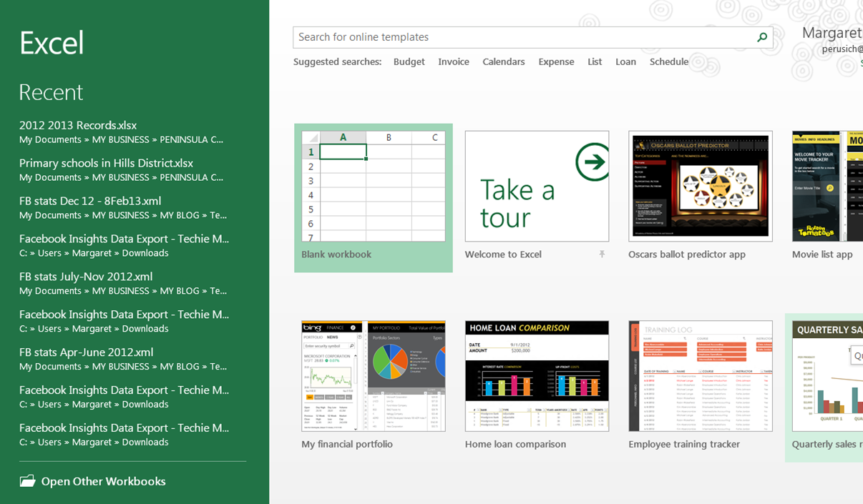Search suggested term Expense
The height and width of the screenshot is (504, 863).
(556, 62)
